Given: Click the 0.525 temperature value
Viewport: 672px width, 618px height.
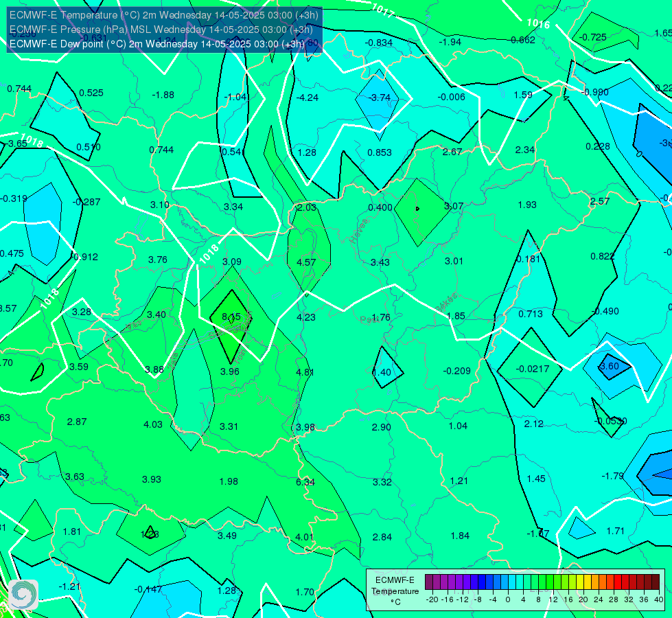Looking at the screenshot, I should [91, 93].
